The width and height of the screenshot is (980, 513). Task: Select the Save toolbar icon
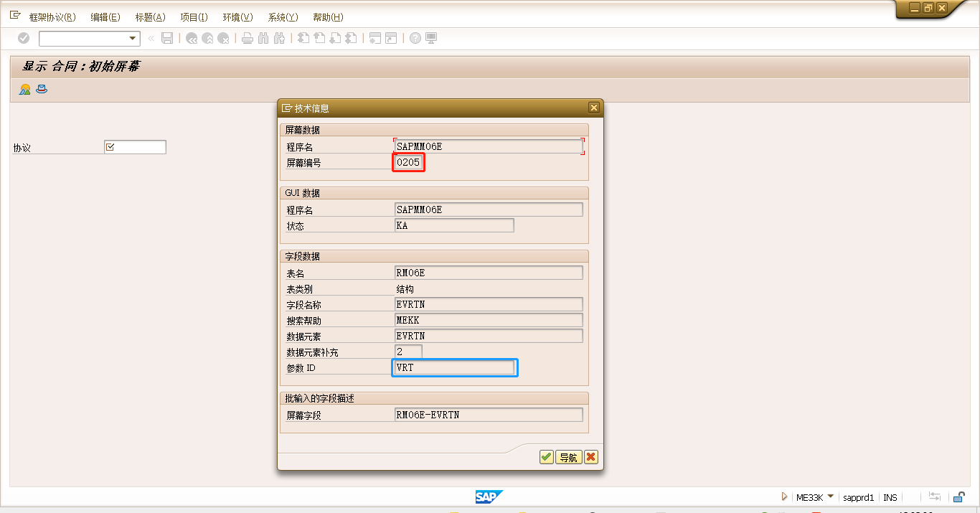tap(167, 38)
